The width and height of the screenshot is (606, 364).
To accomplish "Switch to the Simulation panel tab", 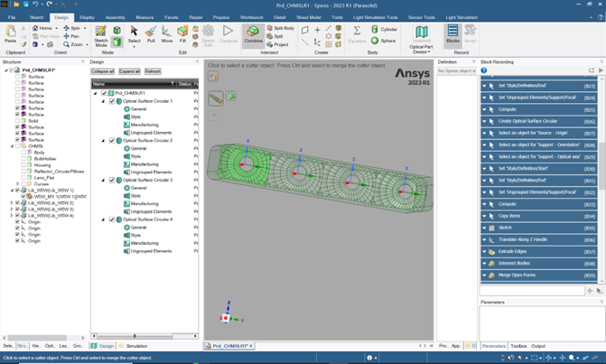I will tap(133, 346).
